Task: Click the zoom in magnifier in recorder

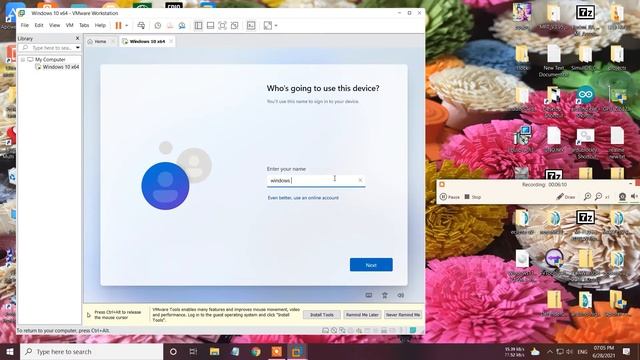Action: pyautogui.click(x=587, y=197)
